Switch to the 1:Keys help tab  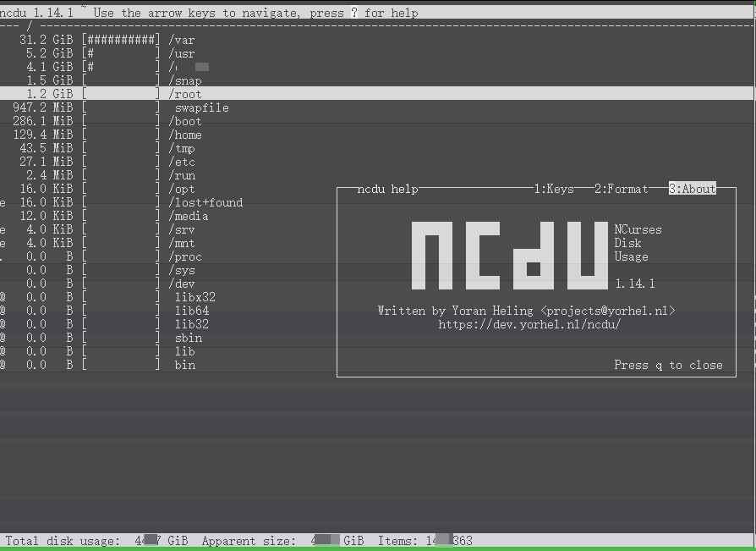tap(554, 189)
